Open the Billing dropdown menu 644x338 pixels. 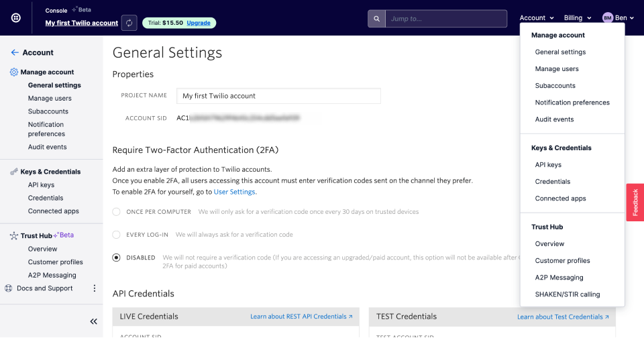coord(578,17)
